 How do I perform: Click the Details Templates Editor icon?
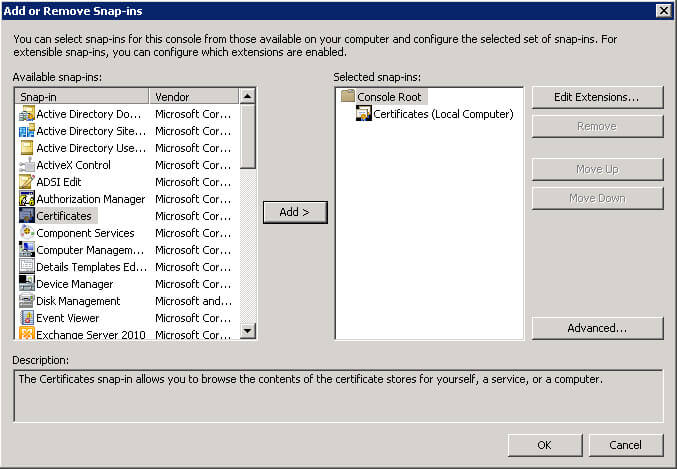[x=27, y=267]
